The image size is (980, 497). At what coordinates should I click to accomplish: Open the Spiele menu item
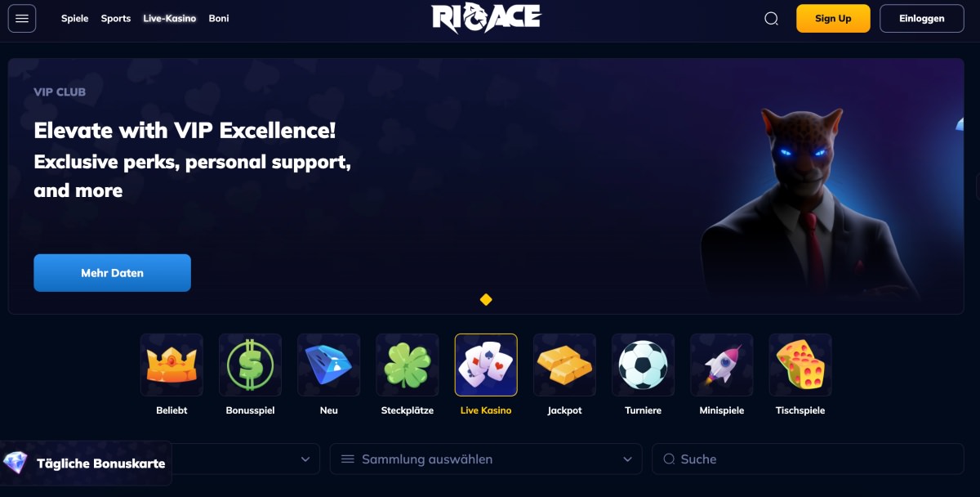(x=75, y=18)
